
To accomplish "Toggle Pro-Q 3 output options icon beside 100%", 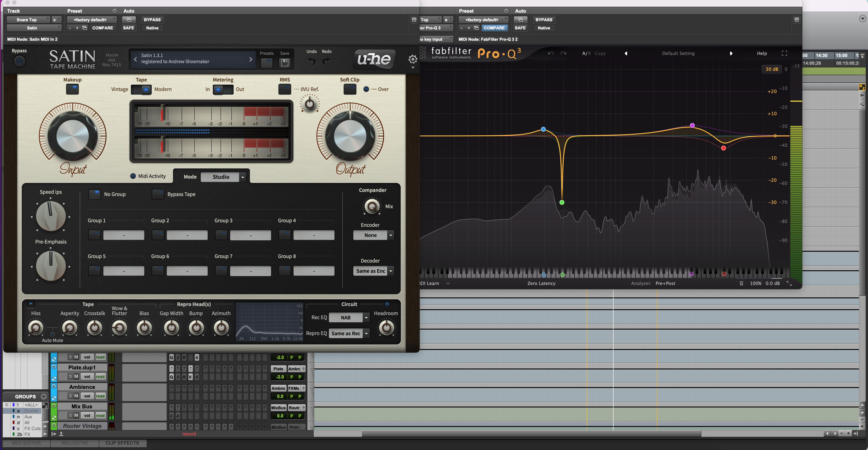I will tap(741, 283).
